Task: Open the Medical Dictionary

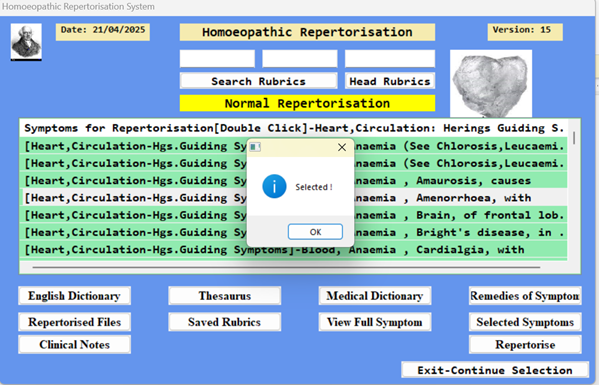Action: [375, 296]
